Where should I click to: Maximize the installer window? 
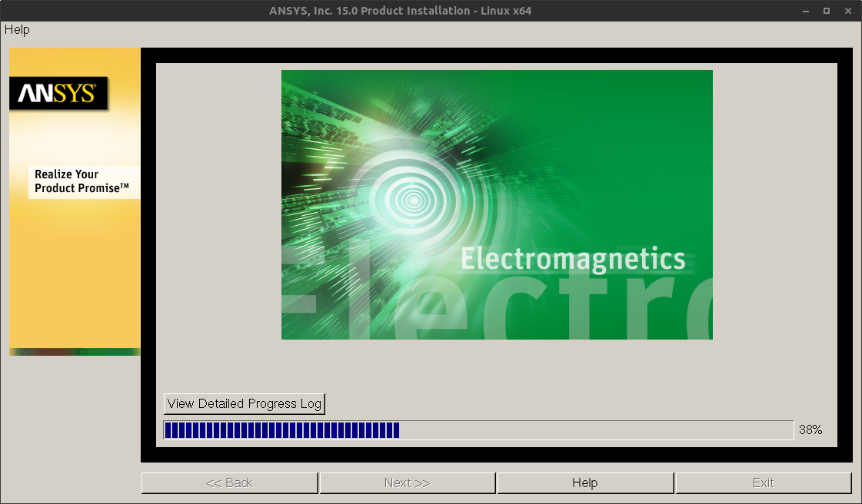[x=827, y=11]
